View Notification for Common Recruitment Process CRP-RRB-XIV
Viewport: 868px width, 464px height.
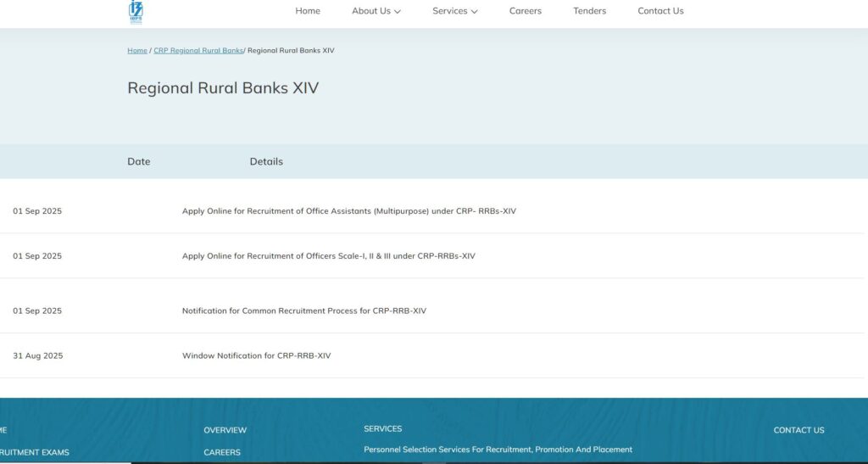[303, 311]
